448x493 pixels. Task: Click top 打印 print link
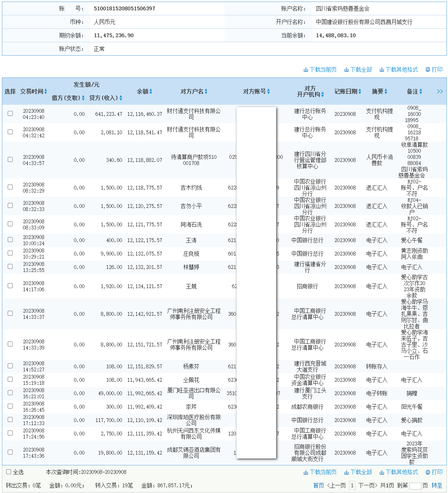(x=434, y=69)
